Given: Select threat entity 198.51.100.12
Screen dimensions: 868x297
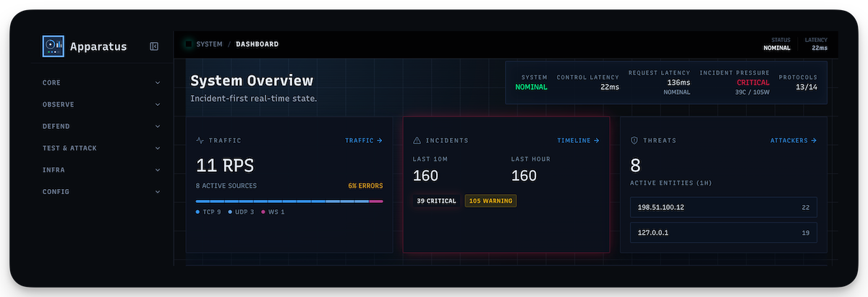Looking at the screenshot, I should (723, 207).
